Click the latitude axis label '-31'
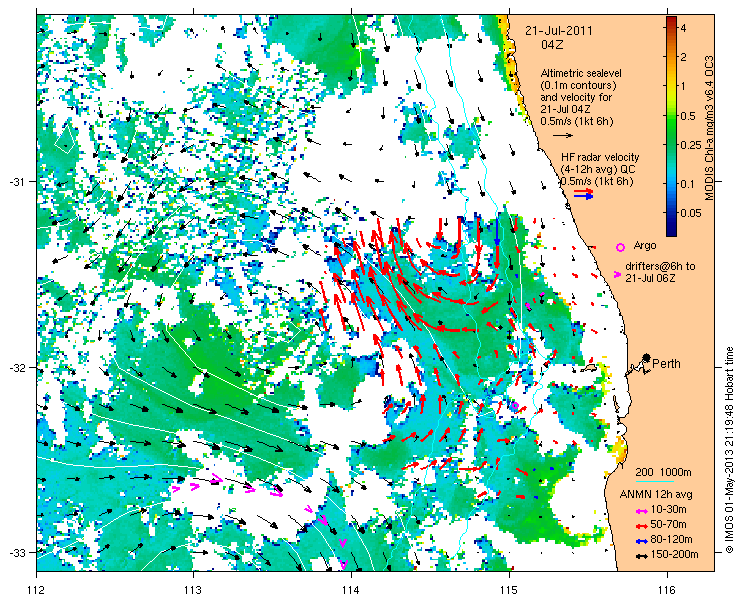The width and height of the screenshot is (740, 600). click(x=17, y=182)
